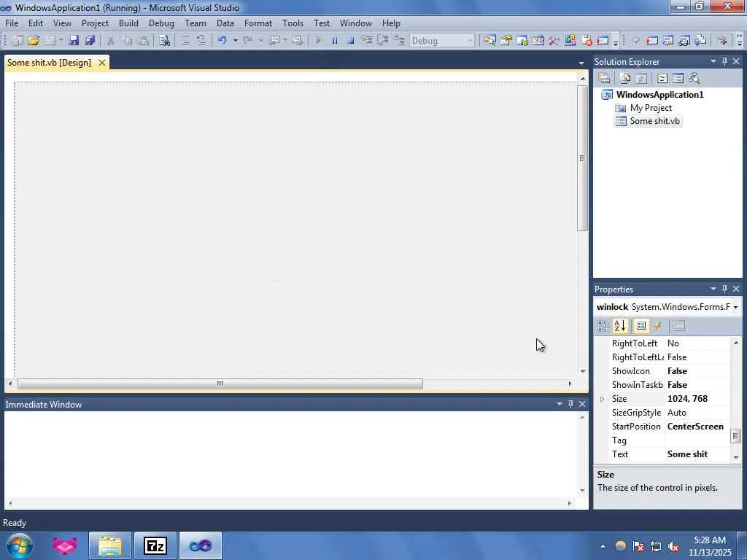Open Properties panel window position dropdown
The image size is (747, 560).
point(713,289)
